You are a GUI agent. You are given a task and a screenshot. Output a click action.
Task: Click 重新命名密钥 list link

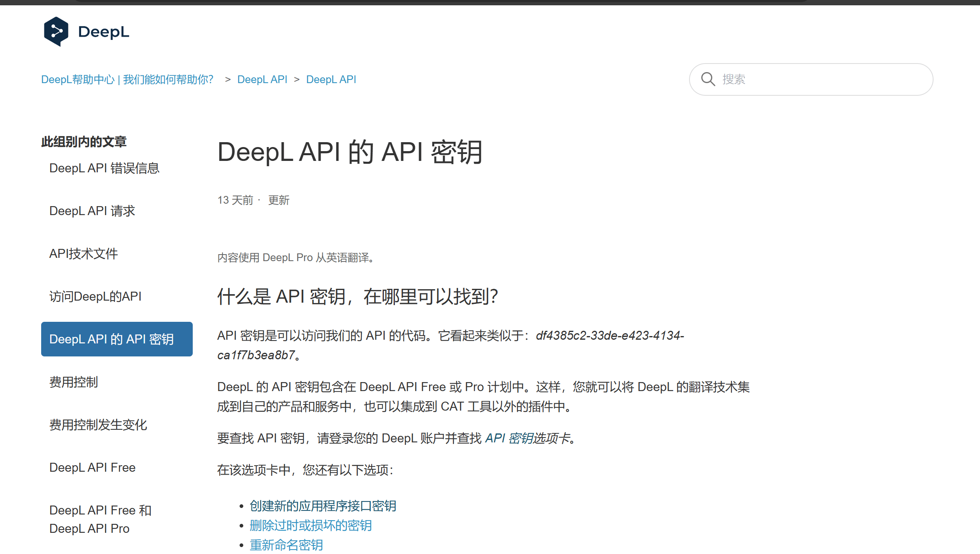click(x=286, y=545)
